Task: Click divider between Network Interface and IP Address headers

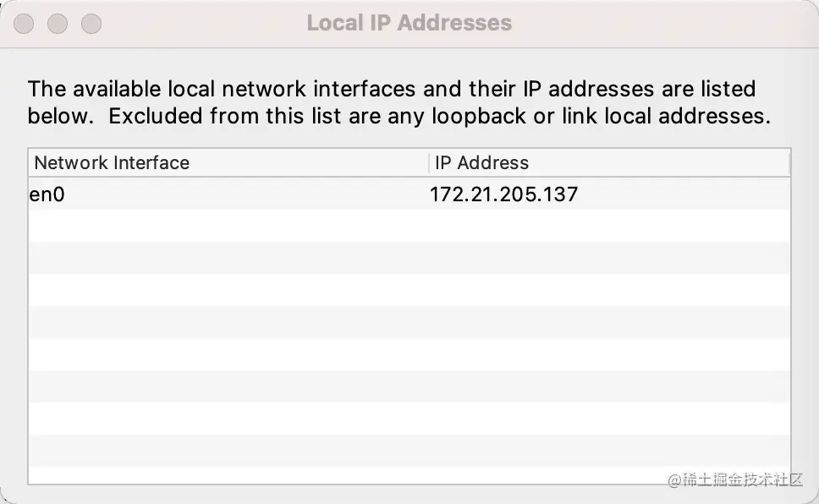Action: tap(429, 163)
